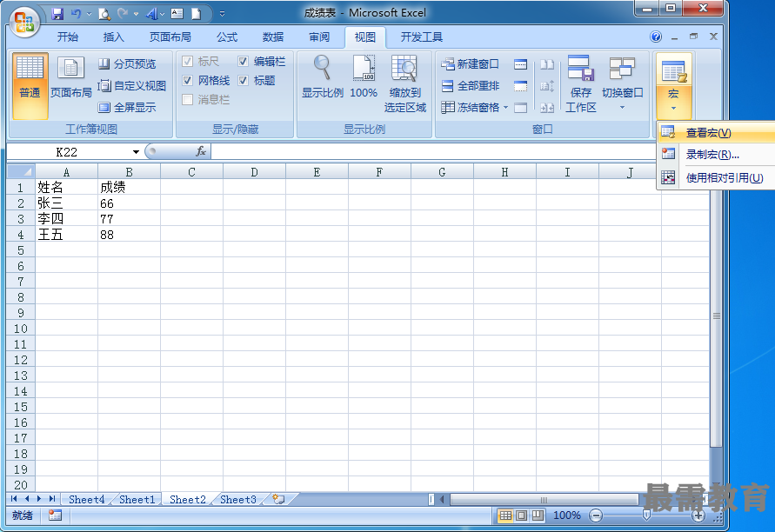The height and width of the screenshot is (532, 775).
Task: Select row 5 header
Action: pyautogui.click(x=21, y=250)
